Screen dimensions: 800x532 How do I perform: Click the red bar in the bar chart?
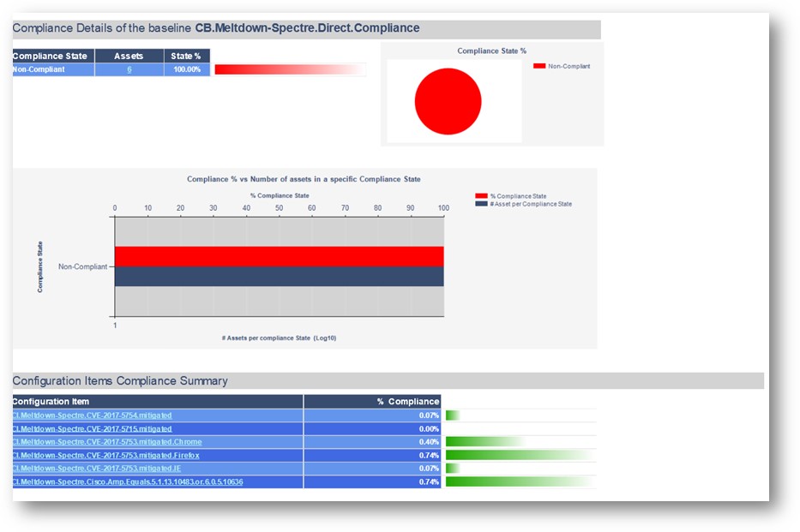(x=279, y=256)
